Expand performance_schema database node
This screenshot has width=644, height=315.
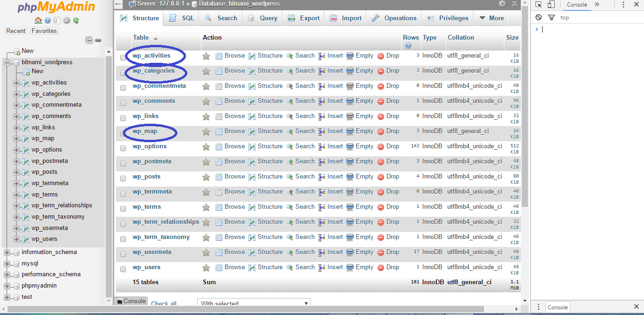(7, 274)
